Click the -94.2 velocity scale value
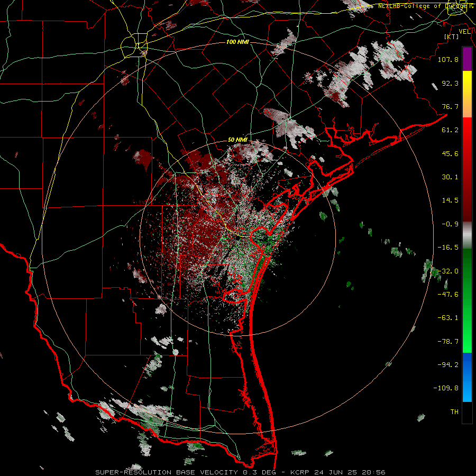The width and height of the screenshot is (476, 476). click(x=448, y=364)
